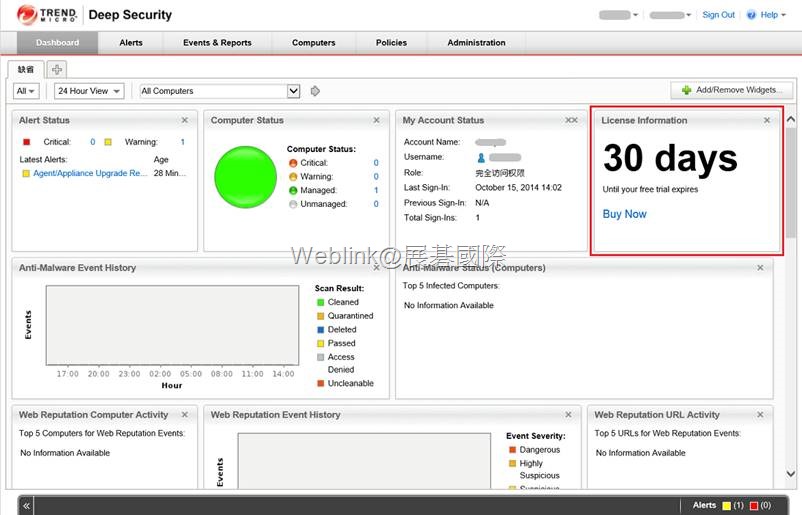Open the All filter dropdown
The height and width of the screenshot is (515, 802).
click(x=26, y=91)
